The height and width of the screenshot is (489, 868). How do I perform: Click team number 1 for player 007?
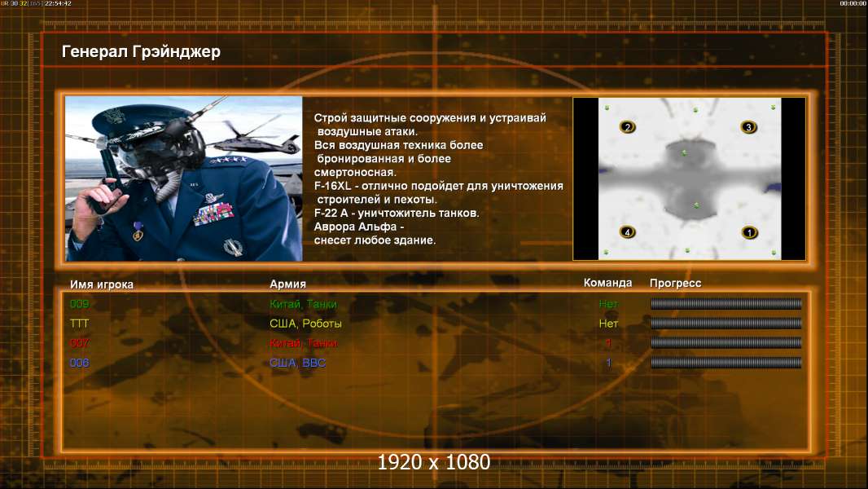click(x=608, y=343)
